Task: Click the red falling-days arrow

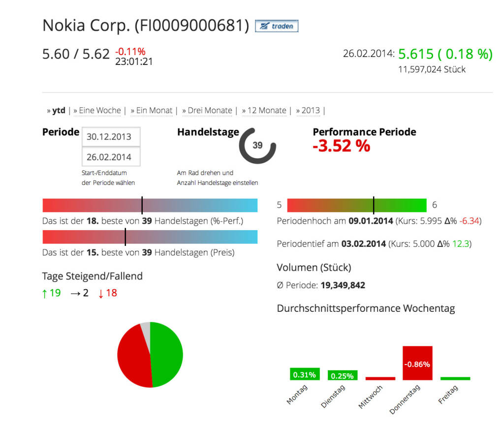Action: pos(101,294)
